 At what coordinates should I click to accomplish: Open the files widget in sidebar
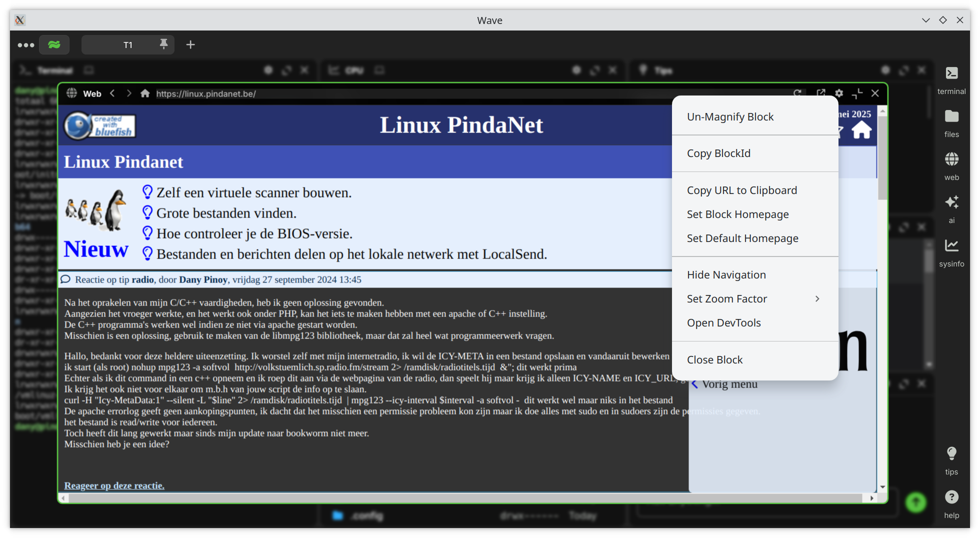[x=951, y=123]
